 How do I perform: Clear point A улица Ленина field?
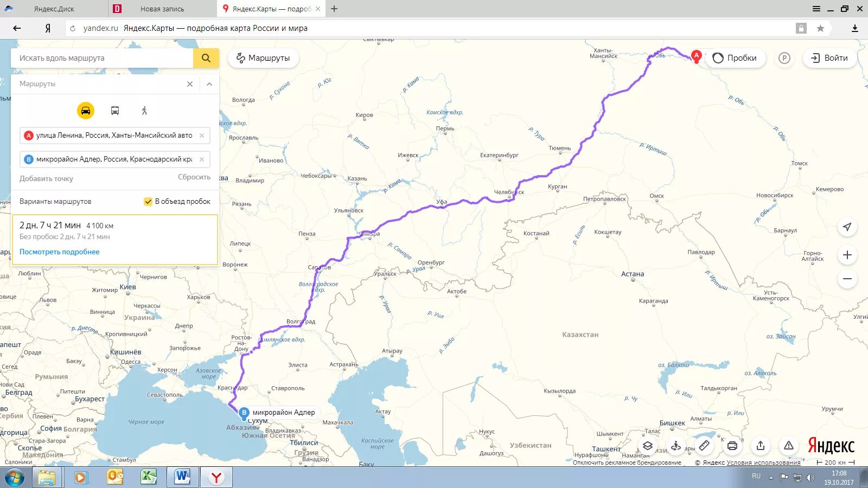point(202,136)
